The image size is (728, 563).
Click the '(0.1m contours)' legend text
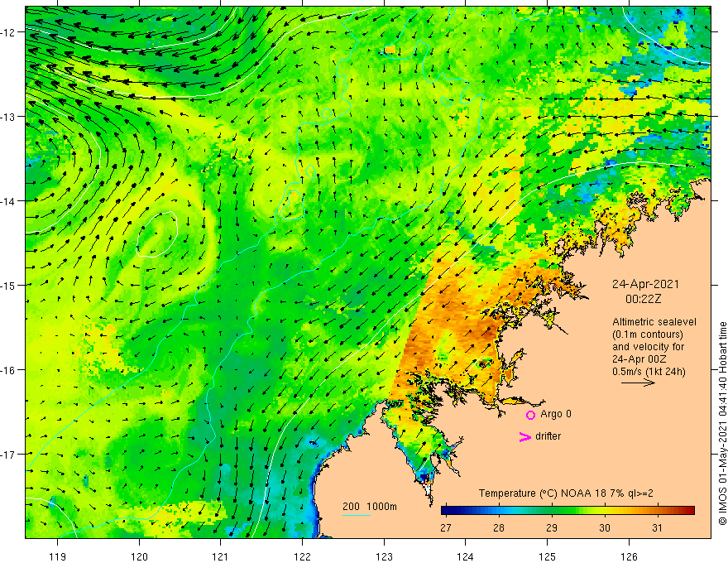(x=648, y=334)
